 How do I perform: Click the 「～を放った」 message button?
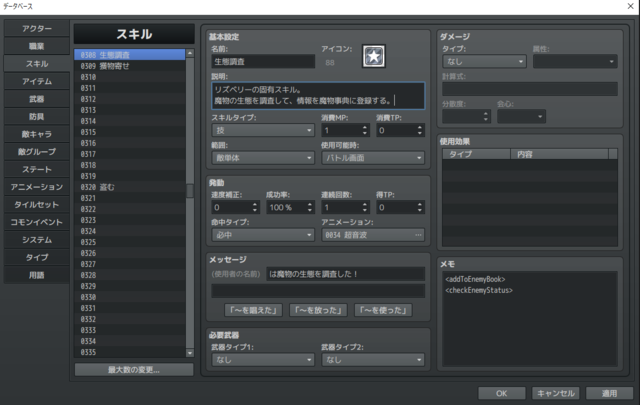(318, 310)
